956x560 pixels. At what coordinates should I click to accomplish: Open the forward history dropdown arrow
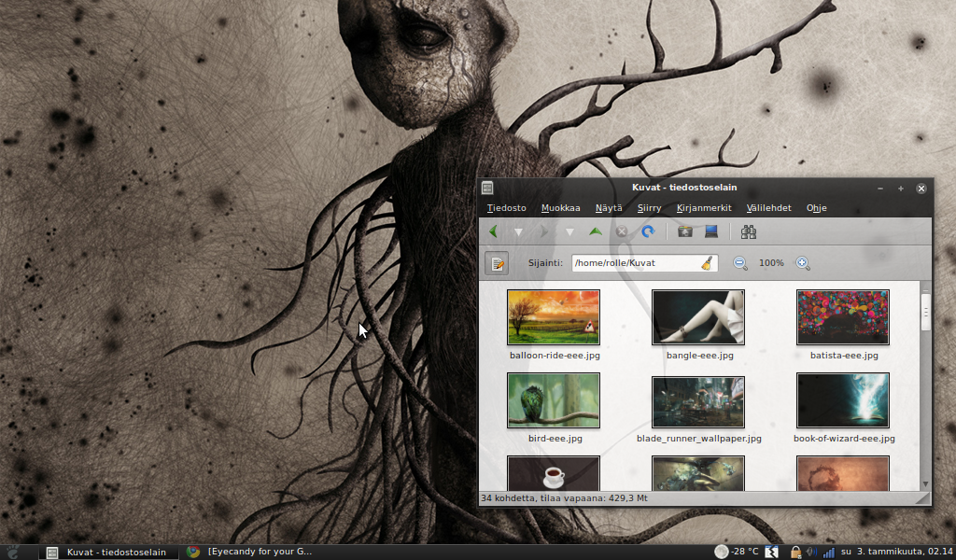[x=569, y=232]
